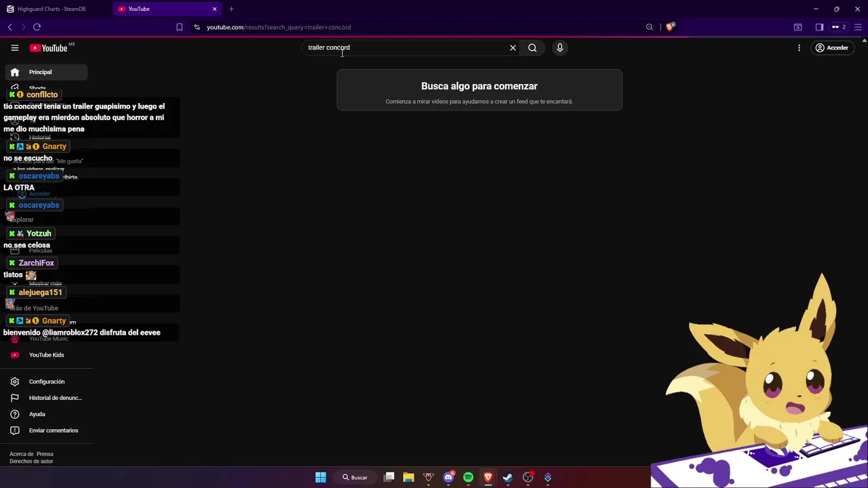Click the Acceder sign-in button
Screen dimensions: 868x488
click(x=832, y=48)
